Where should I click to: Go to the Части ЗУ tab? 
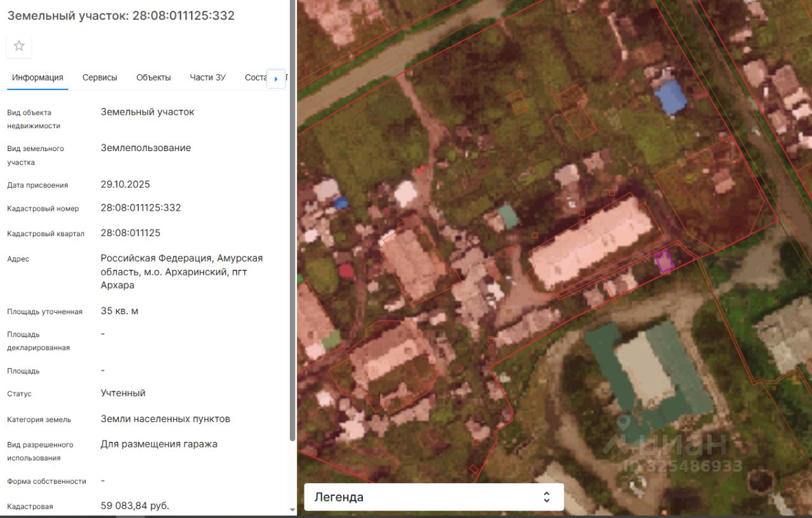207,77
